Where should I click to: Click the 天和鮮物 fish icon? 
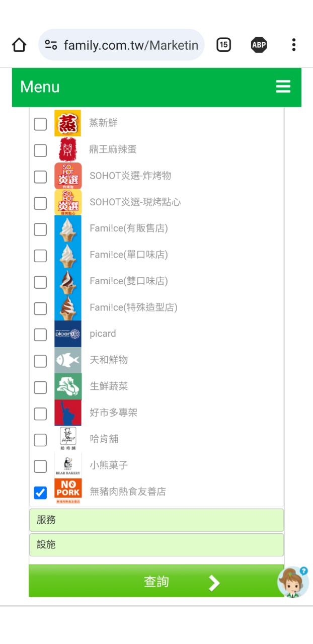[x=68, y=360]
